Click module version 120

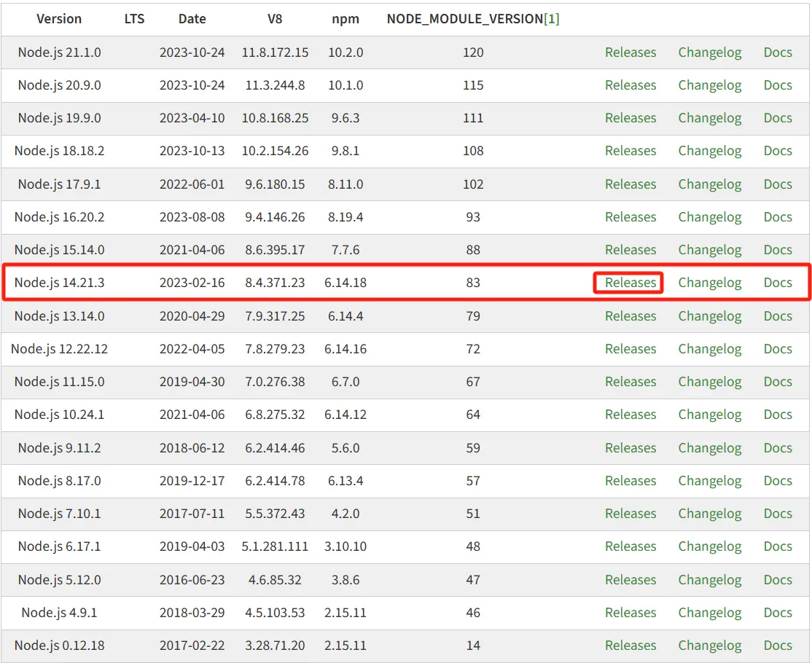(473, 52)
